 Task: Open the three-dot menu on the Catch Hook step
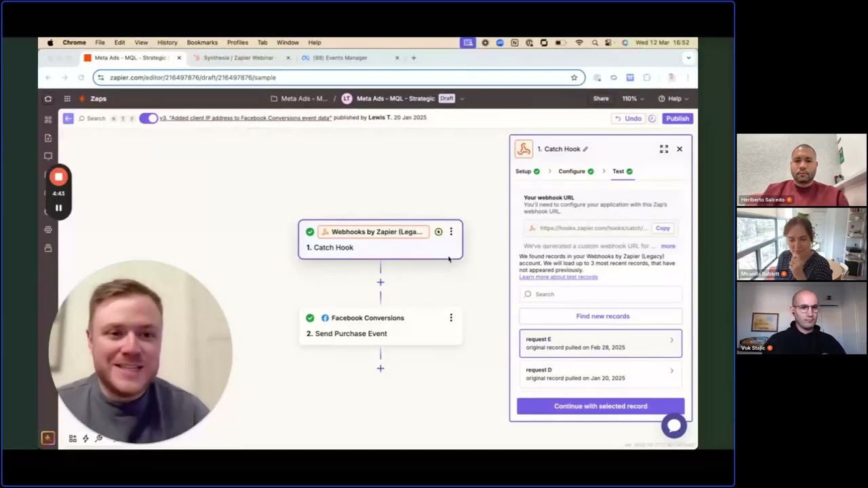(451, 232)
